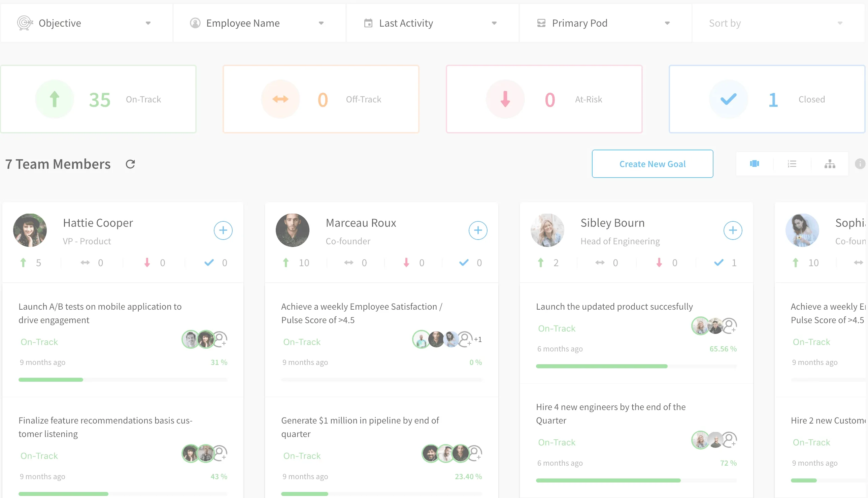This screenshot has width=868, height=498.
Task: Open Generate $1 million in pipeline goal
Action: pyautogui.click(x=360, y=427)
